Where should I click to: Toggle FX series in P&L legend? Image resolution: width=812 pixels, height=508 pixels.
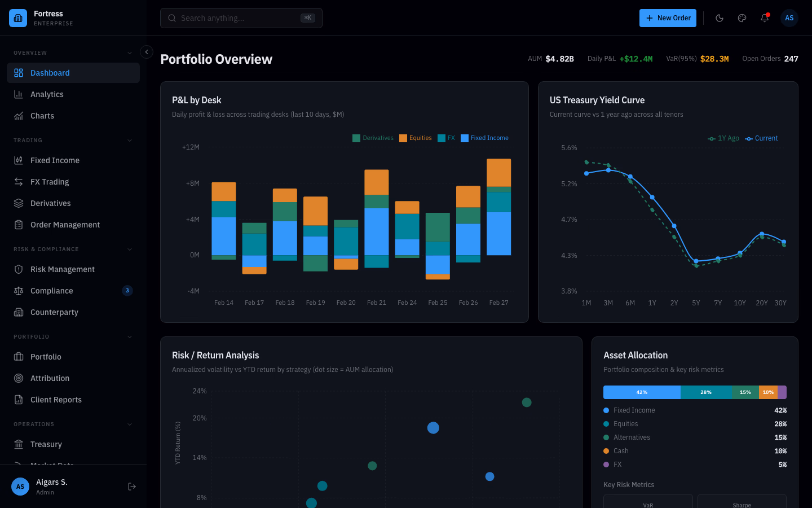446,138
